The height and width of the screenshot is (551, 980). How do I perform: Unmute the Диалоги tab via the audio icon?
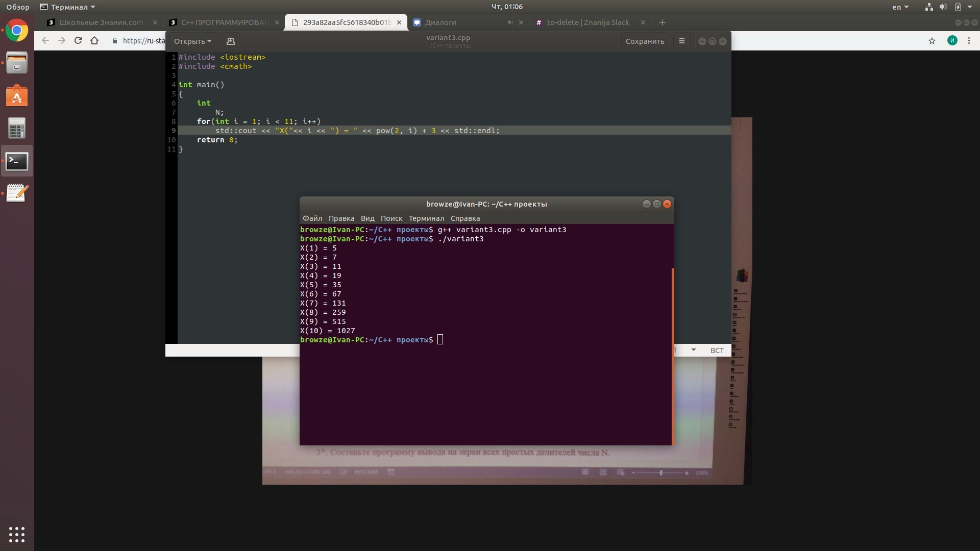[509, 22]
